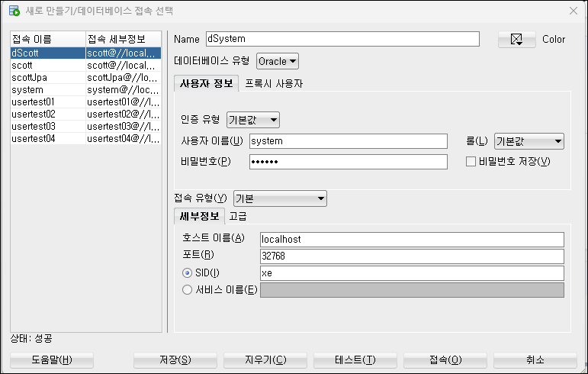Viewport: 588px width, 374px height.
Task: Select the usertest02 connection row
Action: pos(86,114)
